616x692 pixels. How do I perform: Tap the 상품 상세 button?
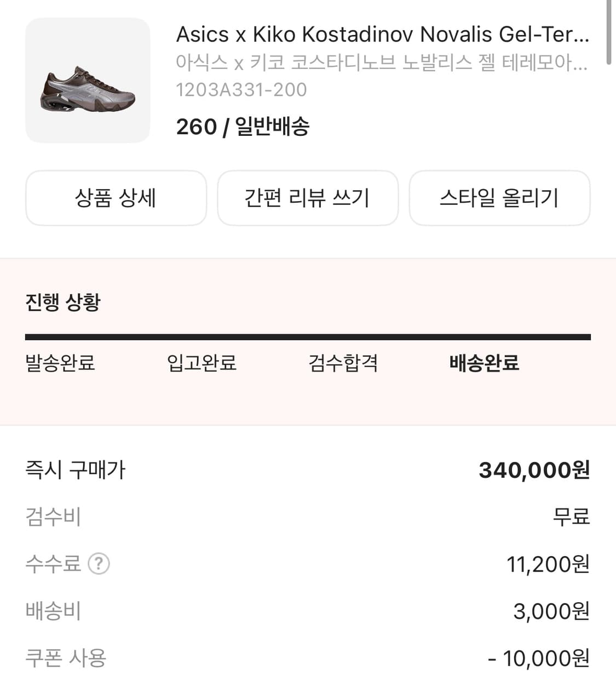(x=116, y=198)
